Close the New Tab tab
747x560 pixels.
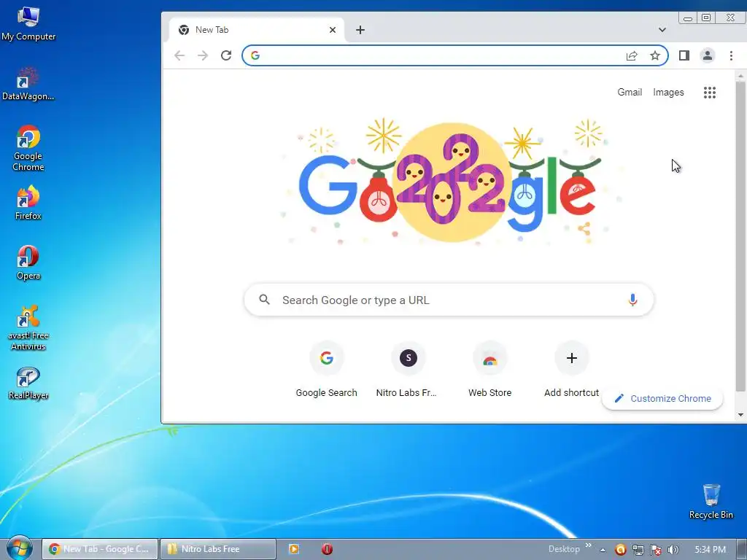(x=333, y=30)
